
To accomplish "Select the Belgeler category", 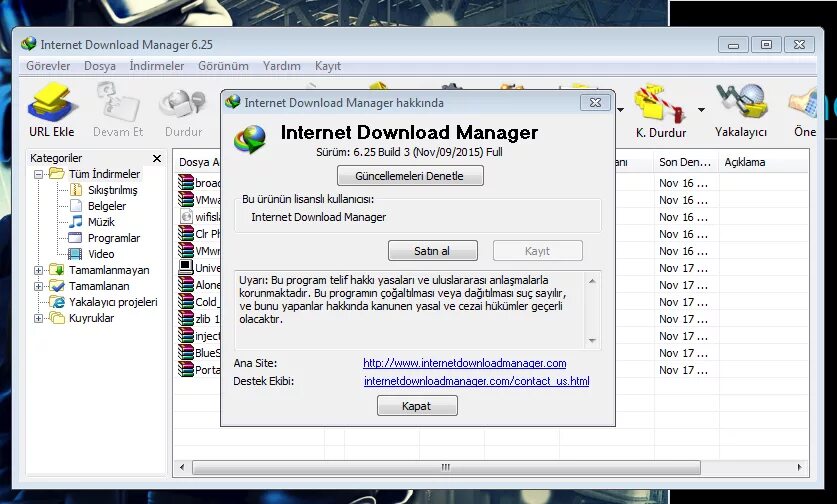I will (x=107, y=206).
